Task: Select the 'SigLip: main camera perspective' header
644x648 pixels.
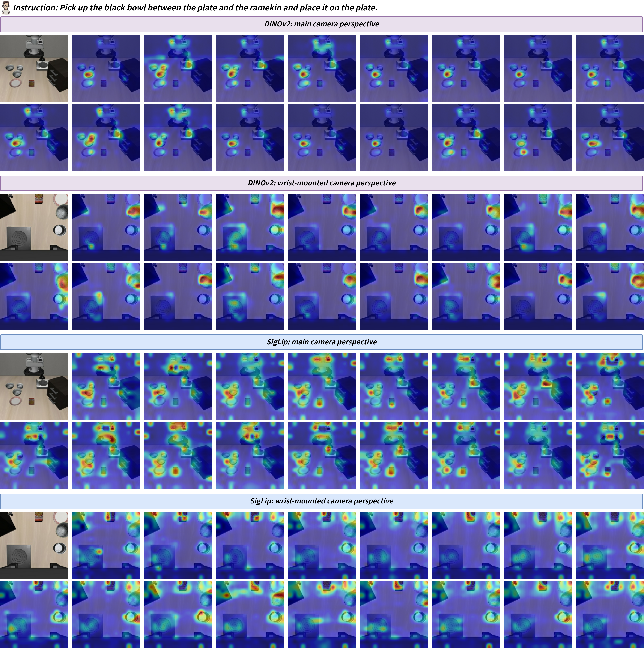Action: [322, 342]
